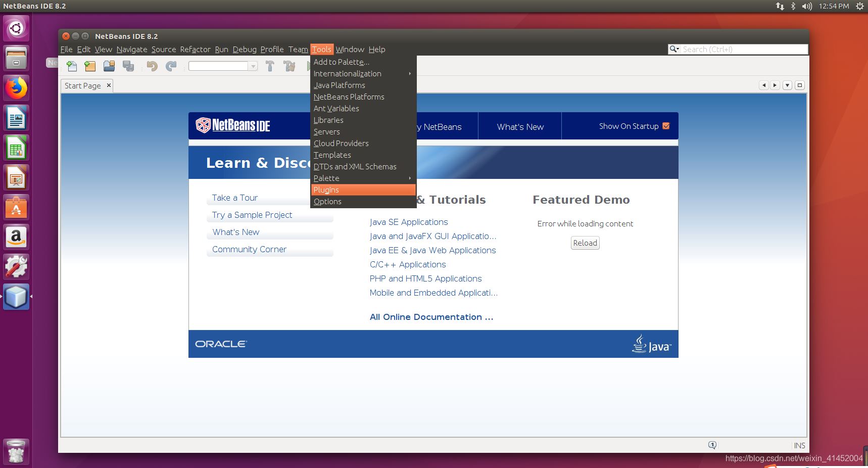Image resolution: width=868 pixels, height=468 pixels.
Task: Click the Build Project hammer icon
Action: [x=270, y=66]
